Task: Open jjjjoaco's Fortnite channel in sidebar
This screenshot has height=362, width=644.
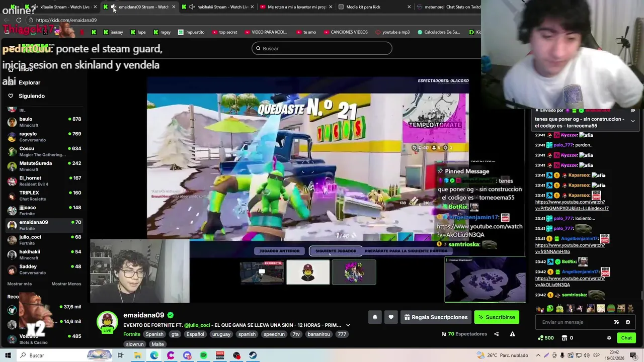Action: coord(44,210)
